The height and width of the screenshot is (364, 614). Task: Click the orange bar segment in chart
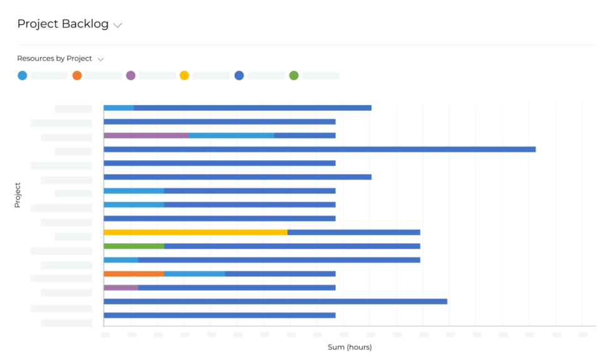click(x=133, y=274)
